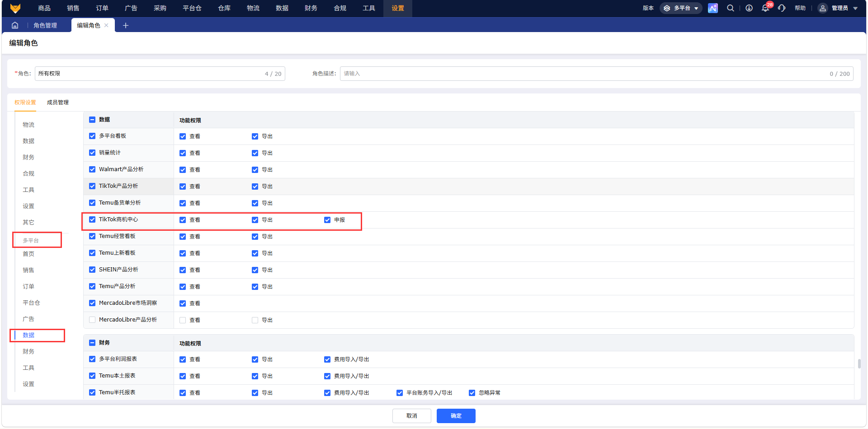Open the 工具 top menu
This screenshot has width=868, height=429.
coord(369,8)
